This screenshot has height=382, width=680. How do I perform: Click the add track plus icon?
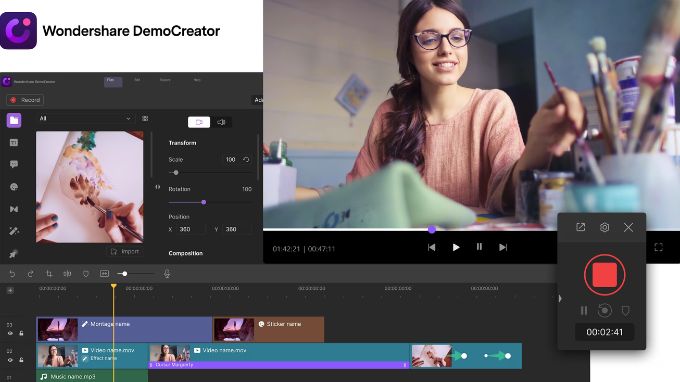tap(10, 291)
